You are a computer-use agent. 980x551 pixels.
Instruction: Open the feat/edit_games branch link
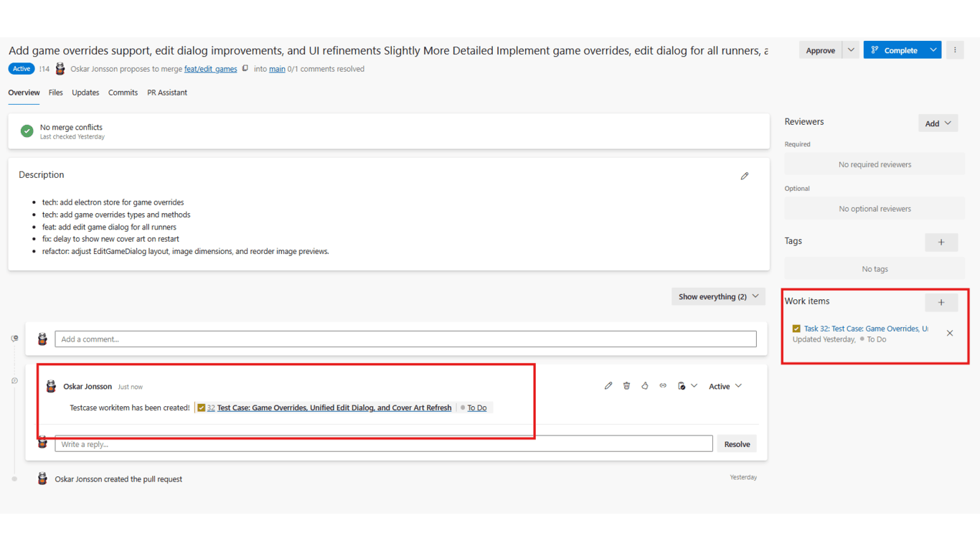210,69
